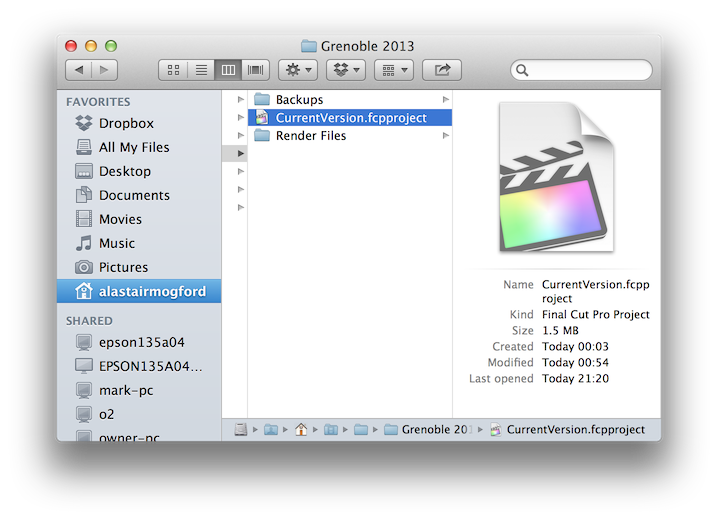Go back with the left arrow button
The width and height of the screenshot is (718, 520).
coord(79,70)
